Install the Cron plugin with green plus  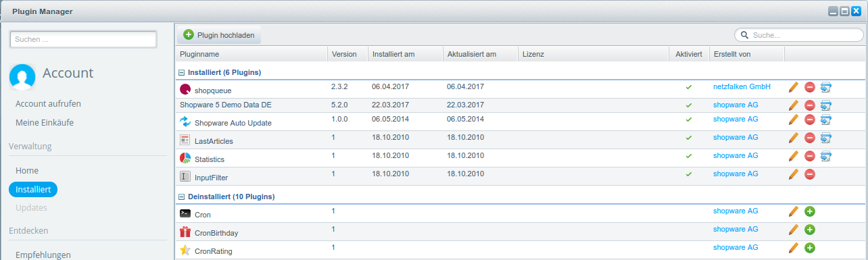click(810, 211)
